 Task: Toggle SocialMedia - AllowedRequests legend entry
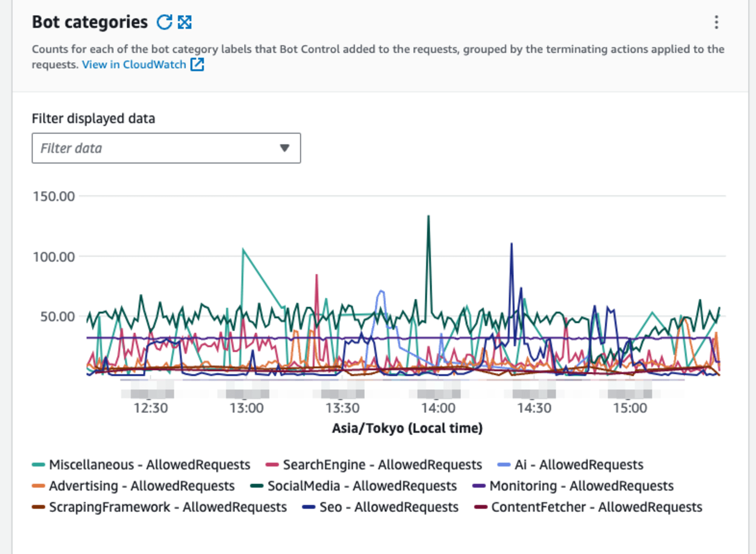click(354, 486)
